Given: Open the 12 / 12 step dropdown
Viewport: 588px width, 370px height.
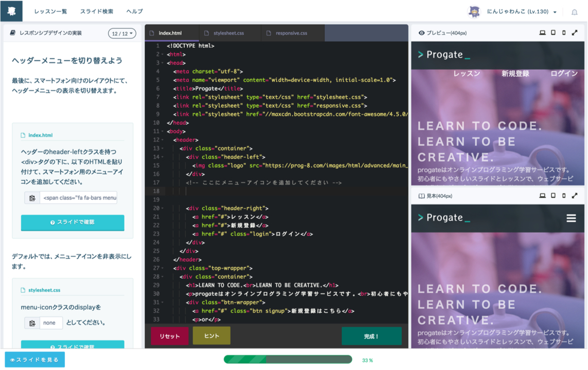Looking at the screenshot, I should 122,33.
